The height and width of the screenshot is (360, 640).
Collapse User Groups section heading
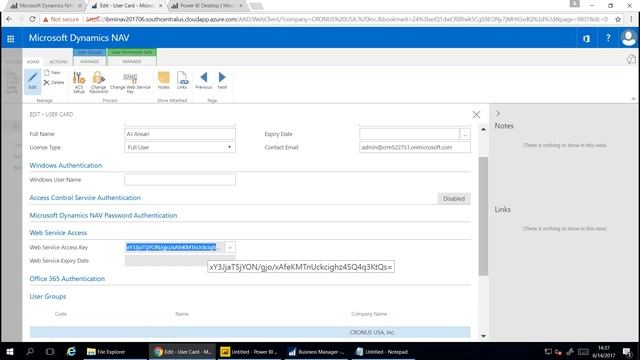tap(48, 296)
